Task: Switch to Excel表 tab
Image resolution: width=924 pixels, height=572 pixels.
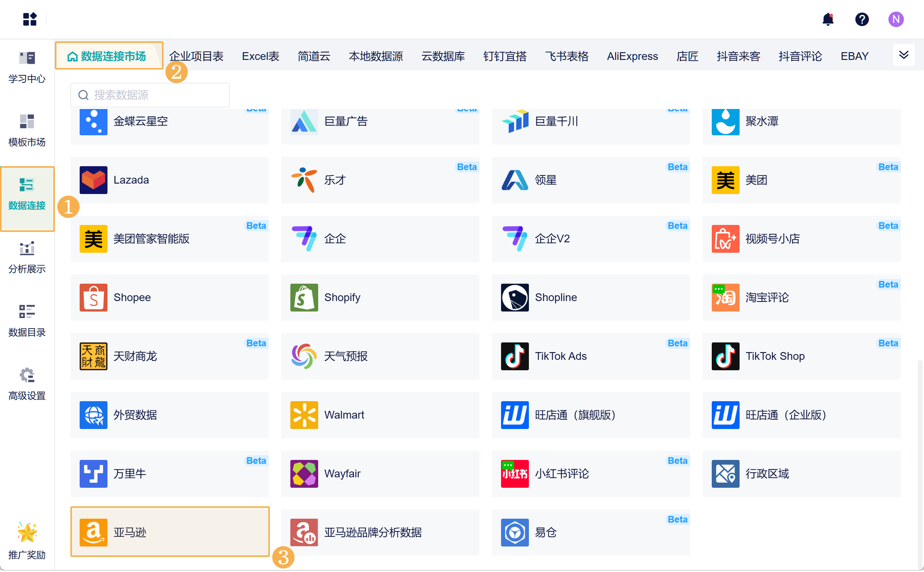Action: [261, 56]
